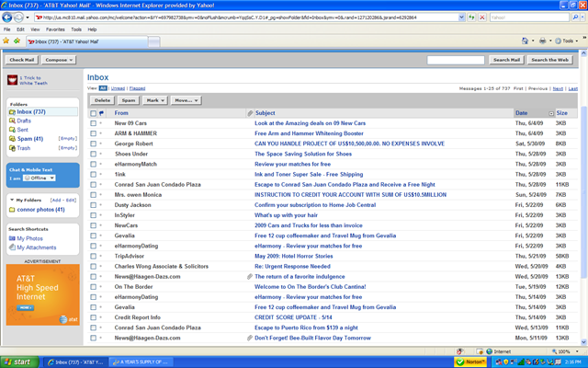This screenshot has width=588, height=368.
Task: Click the Stop loading red X icon
Action: tap(482, 17)
